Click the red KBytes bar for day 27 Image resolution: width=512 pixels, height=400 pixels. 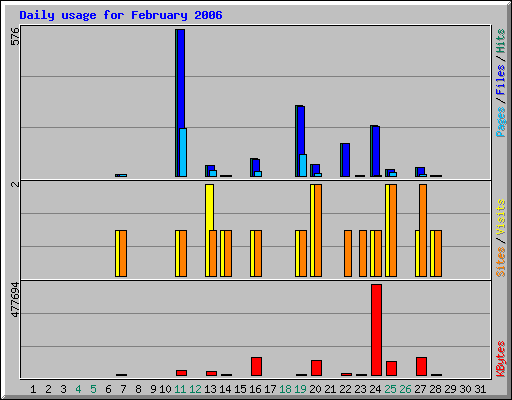(x=421, y=366)
